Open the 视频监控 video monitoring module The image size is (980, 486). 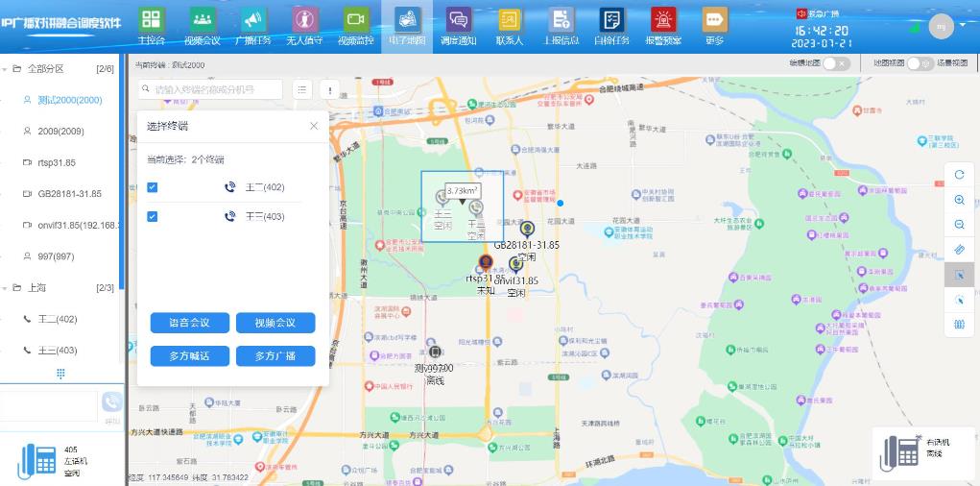(356, 26)
